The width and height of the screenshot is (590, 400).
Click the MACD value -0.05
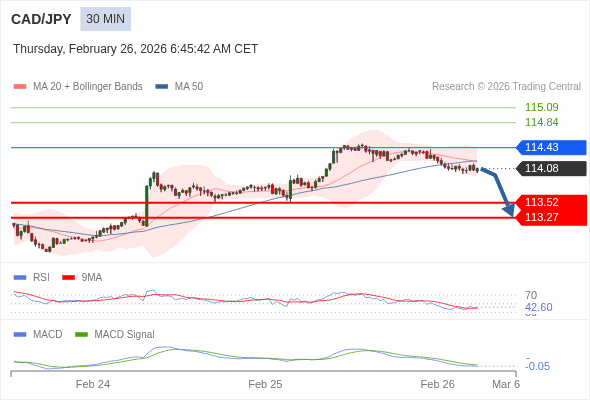(x=538, y=366)
